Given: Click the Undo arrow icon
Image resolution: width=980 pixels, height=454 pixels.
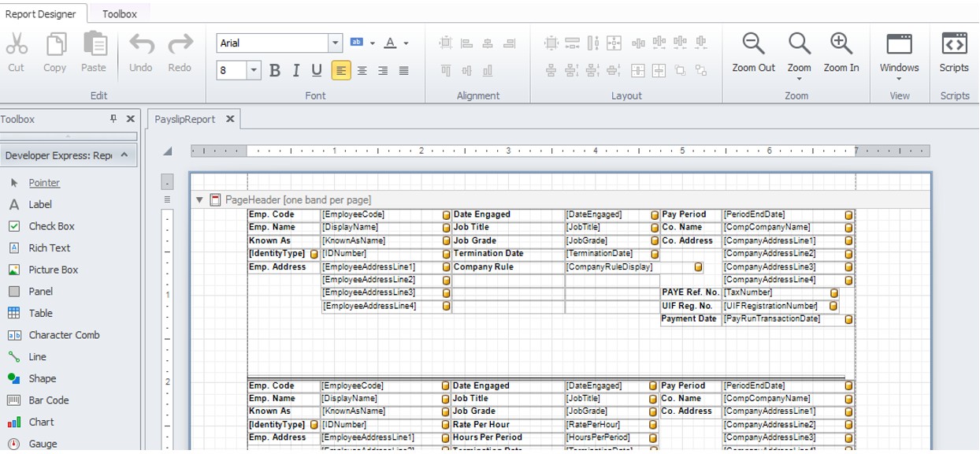Looking at the screenshot, I should [141, 44].
